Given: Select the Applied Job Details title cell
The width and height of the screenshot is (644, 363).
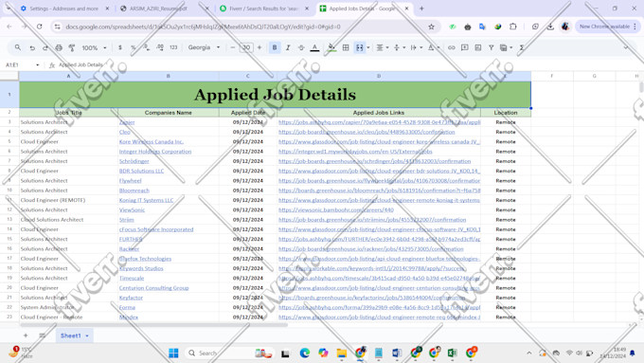Looking at the screenshot, I should pos(275,95).
